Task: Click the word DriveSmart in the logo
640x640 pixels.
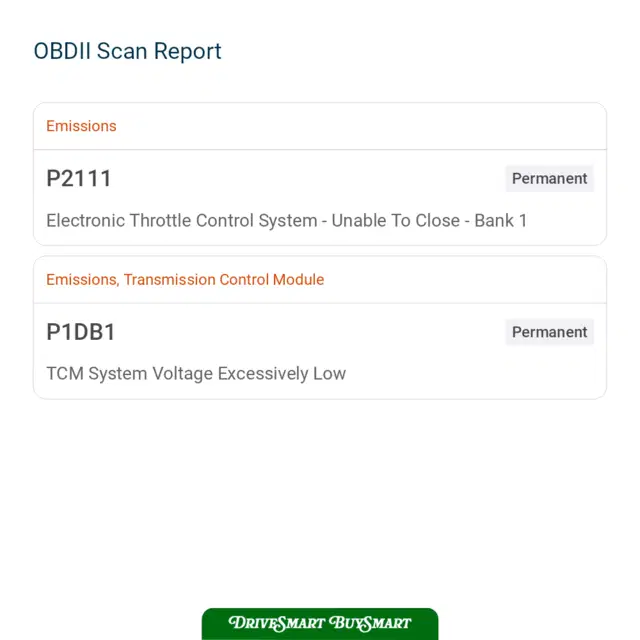Action: pos(277,623)
